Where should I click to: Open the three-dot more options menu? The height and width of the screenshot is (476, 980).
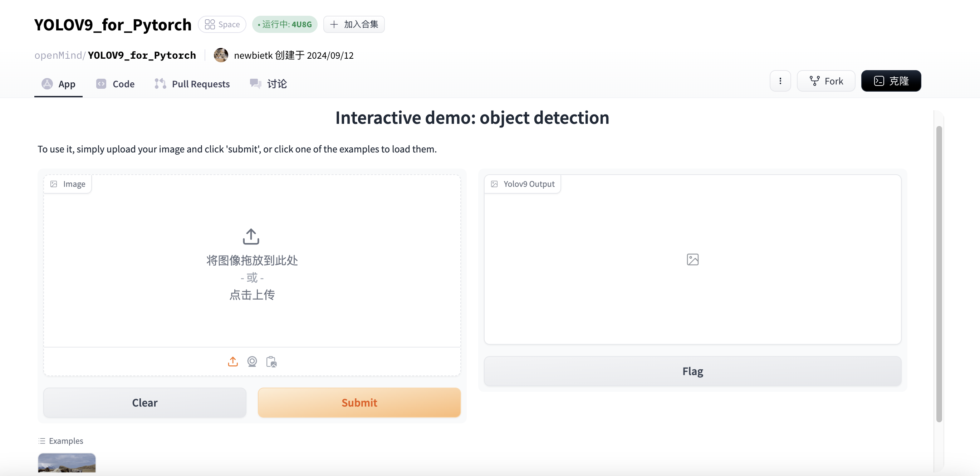point(780,81)
